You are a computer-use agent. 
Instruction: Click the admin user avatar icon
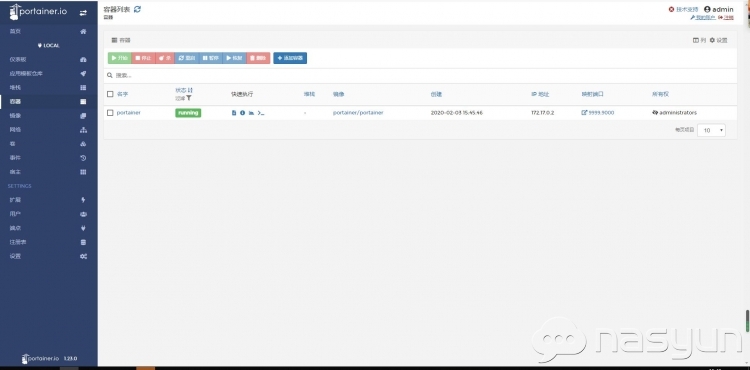(x=707, y=9)
